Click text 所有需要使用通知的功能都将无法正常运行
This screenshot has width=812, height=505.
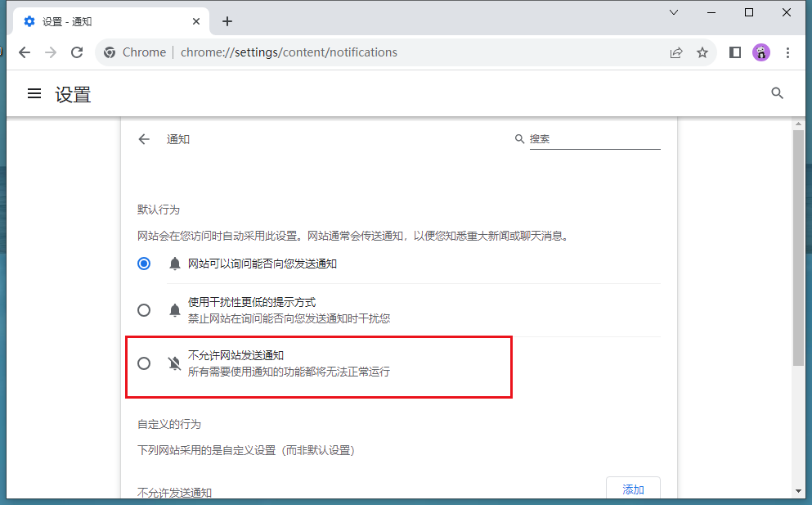289,372
